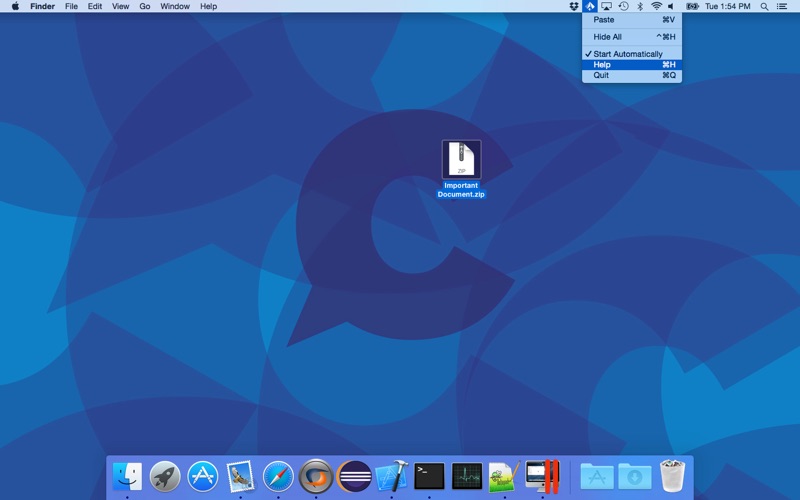Click the AirPlay display icon

coord(606,6)
